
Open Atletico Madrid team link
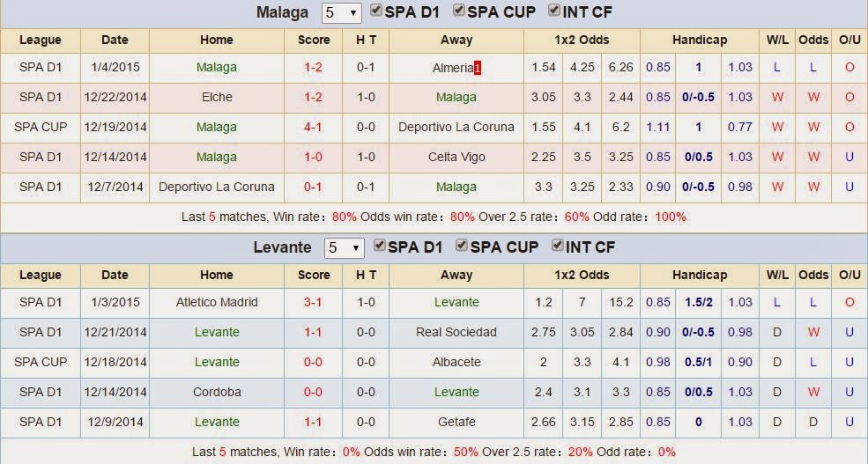[217, 302]
